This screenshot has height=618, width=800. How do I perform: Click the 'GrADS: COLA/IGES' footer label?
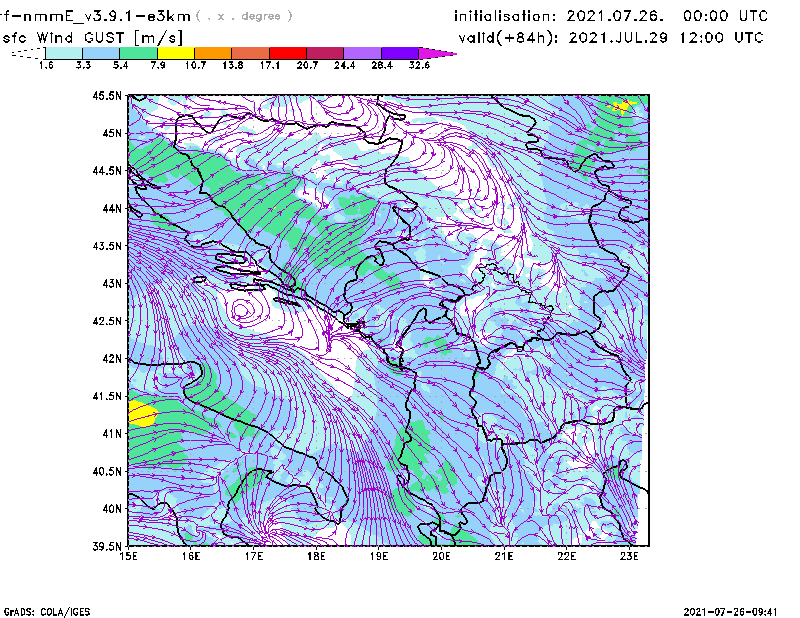click(x=47, y=612)
